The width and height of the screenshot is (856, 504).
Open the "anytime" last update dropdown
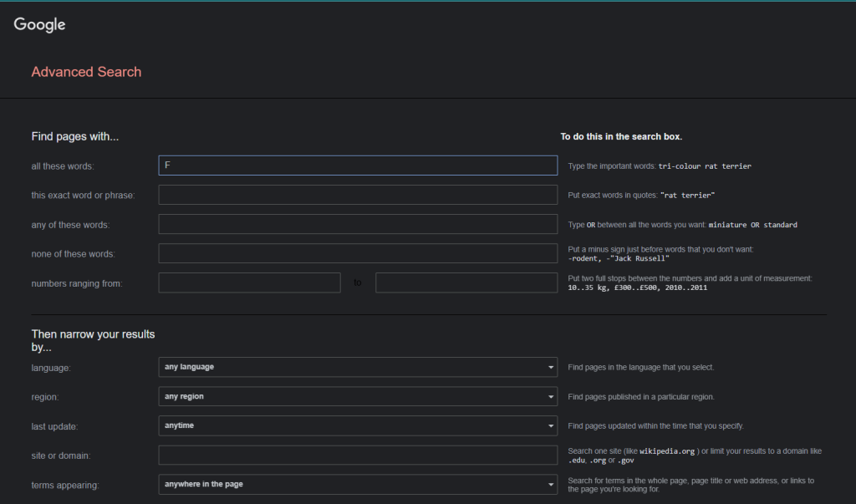pos(358,425)
